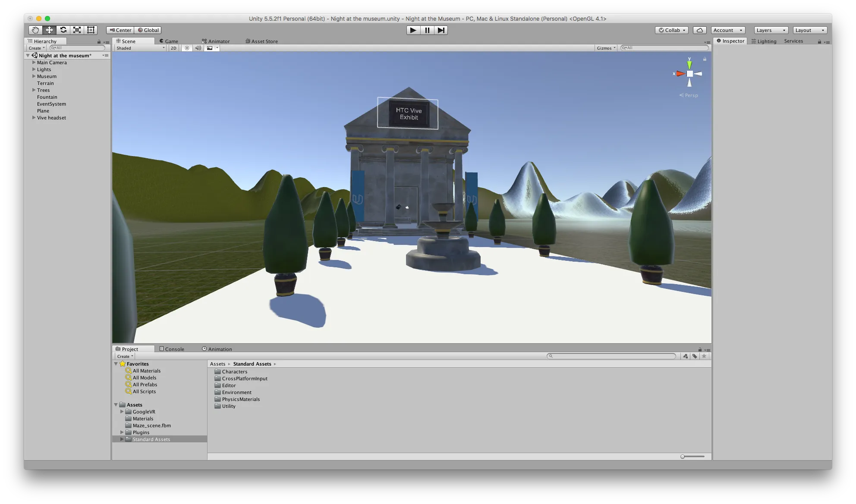Switch to the Game tab
This screenshot has width=856, height=504.
point(169,41)
